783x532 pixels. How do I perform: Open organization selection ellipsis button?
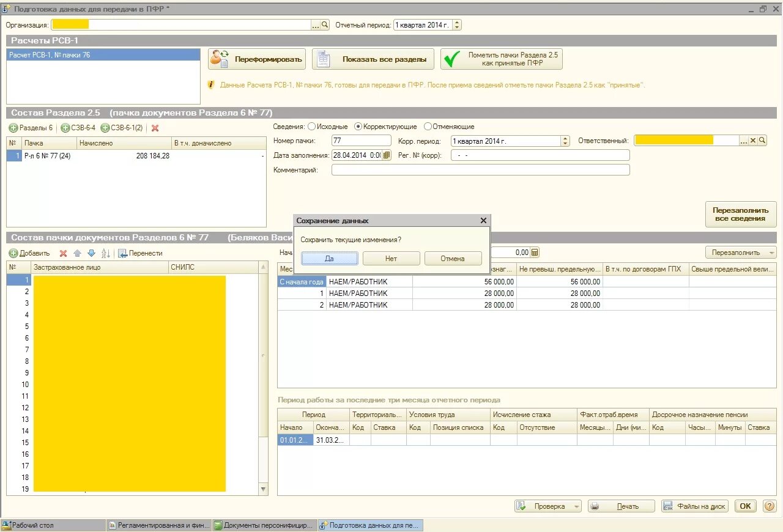316,25
